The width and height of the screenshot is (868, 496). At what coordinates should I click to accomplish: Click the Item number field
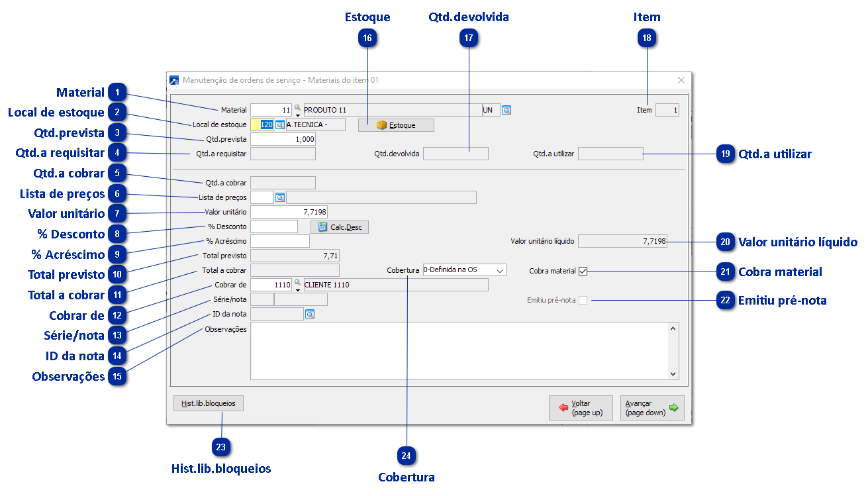tap(667, 110)
